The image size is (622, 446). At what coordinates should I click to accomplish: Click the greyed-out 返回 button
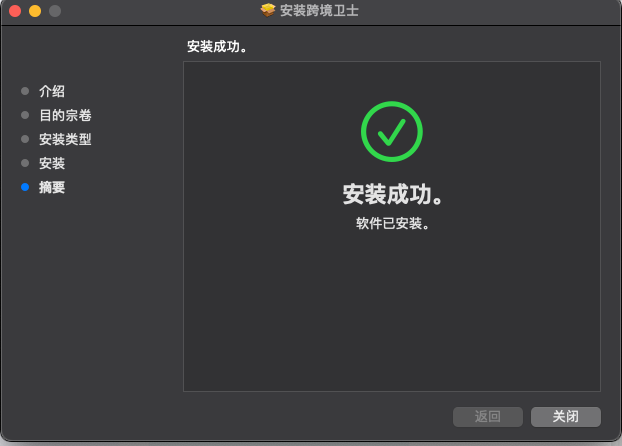[x=488, y=417]
